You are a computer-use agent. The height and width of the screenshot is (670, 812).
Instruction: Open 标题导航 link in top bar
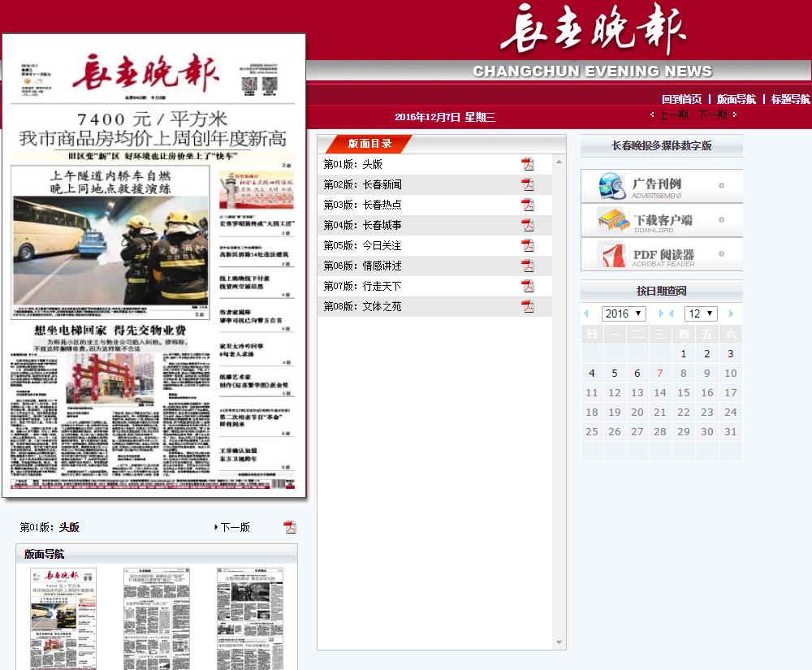(x=790, y=99)
